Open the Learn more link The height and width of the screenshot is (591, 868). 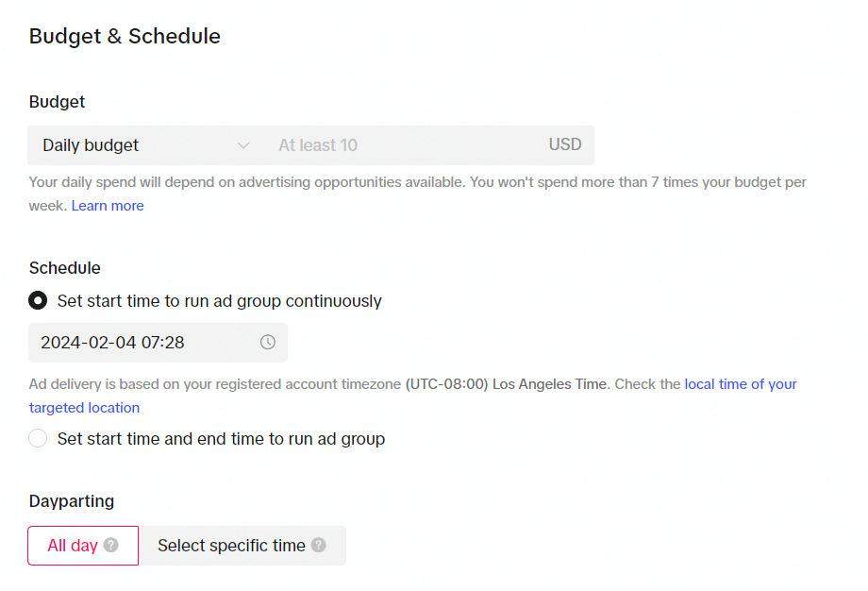(x=108, y=206)
